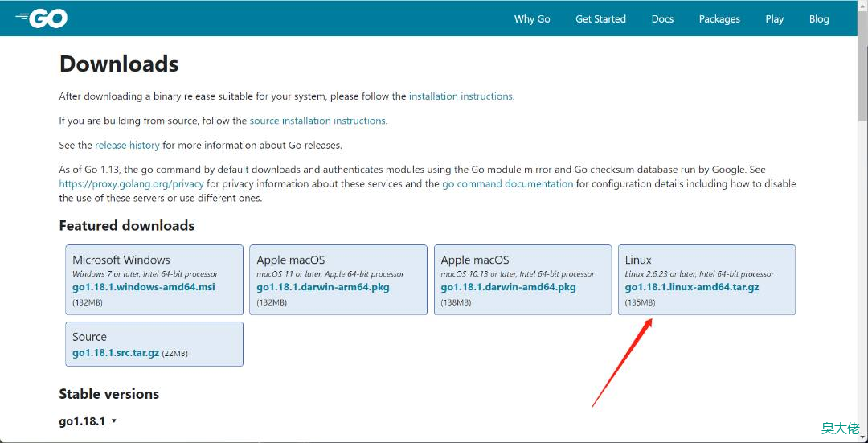Visit the Blog page

(x=819, y=18)
